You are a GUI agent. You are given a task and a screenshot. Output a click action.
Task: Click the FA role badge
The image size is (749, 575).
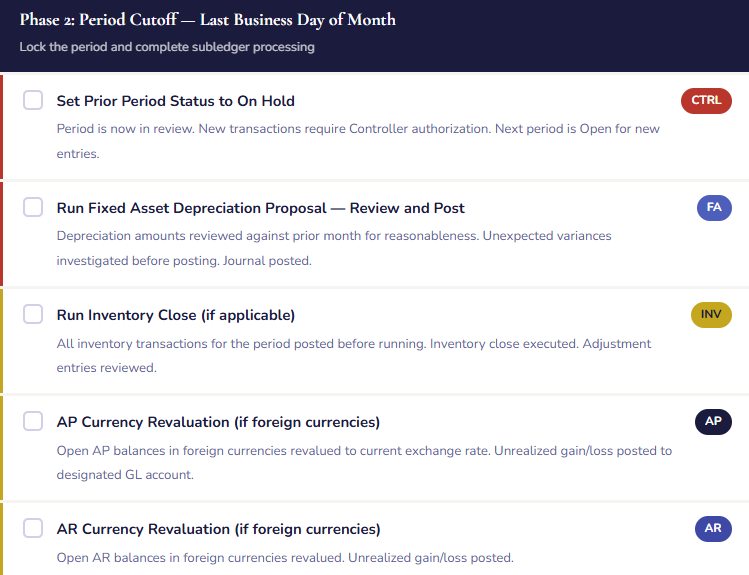713,207
